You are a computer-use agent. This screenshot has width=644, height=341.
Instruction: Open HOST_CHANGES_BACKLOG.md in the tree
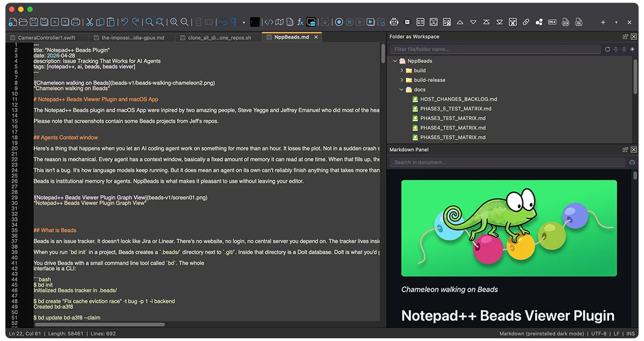pyautogui.click(x=458, y=99)
